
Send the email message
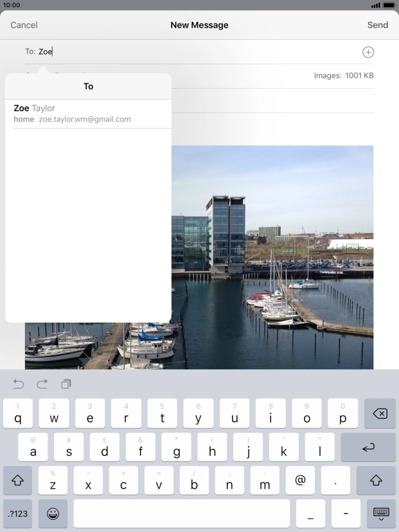pos(377,25)
